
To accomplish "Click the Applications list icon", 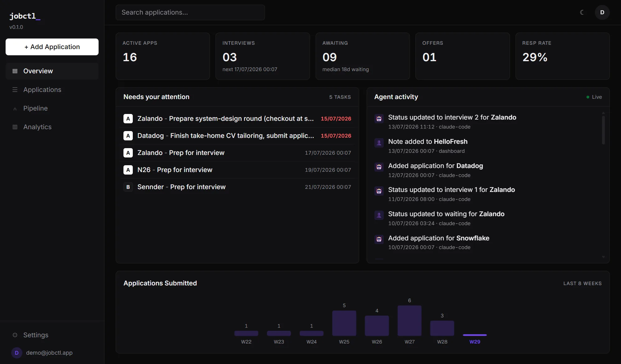I will [x=15, y=90].
